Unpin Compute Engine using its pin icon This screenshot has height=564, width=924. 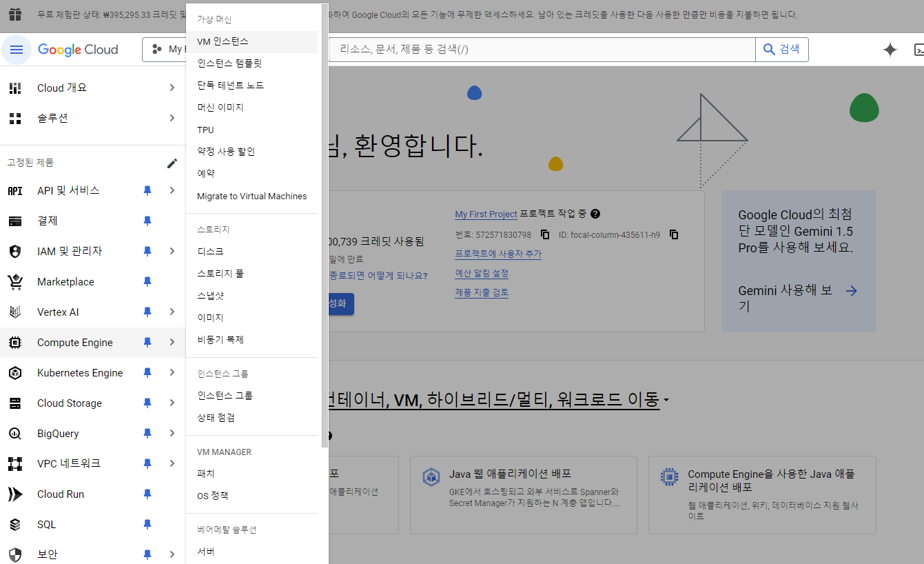147,343
